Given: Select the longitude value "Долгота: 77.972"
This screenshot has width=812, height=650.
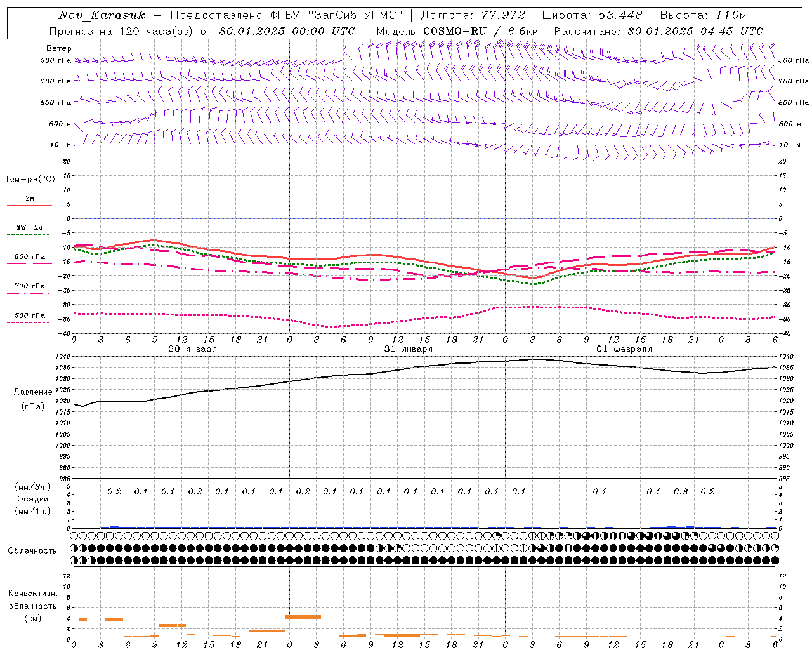Looking at the screenshot, I should [473, 15].
